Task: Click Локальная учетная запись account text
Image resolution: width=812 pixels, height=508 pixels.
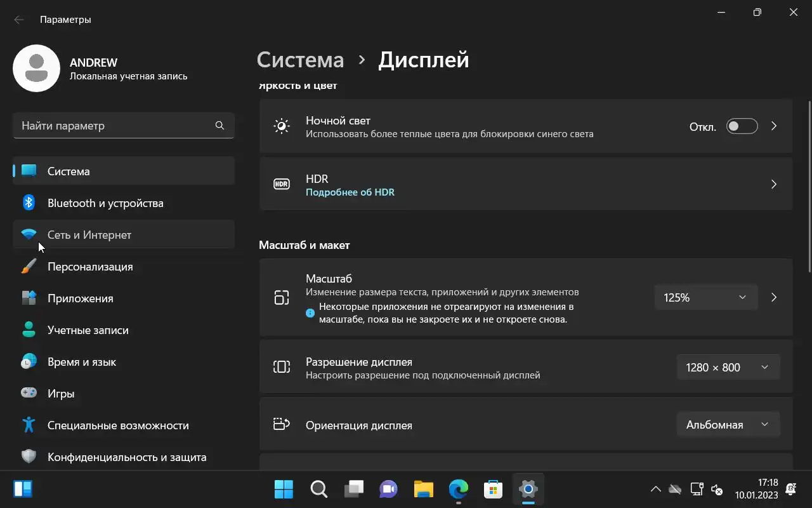Action: pos(128,76)
